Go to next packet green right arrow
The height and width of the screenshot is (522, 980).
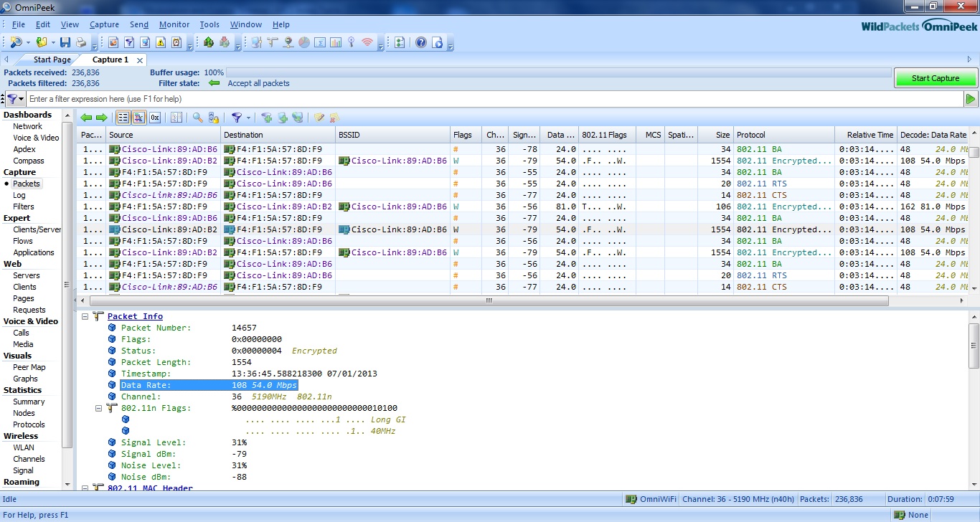click(102, 118)
